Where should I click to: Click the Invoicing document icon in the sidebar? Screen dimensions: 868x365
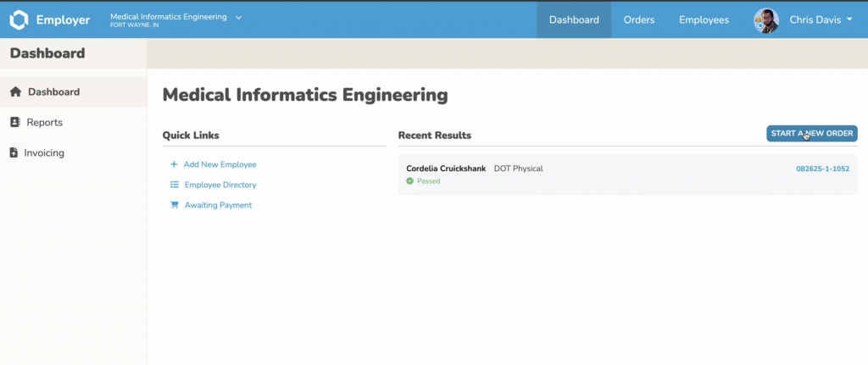(14, 153)
